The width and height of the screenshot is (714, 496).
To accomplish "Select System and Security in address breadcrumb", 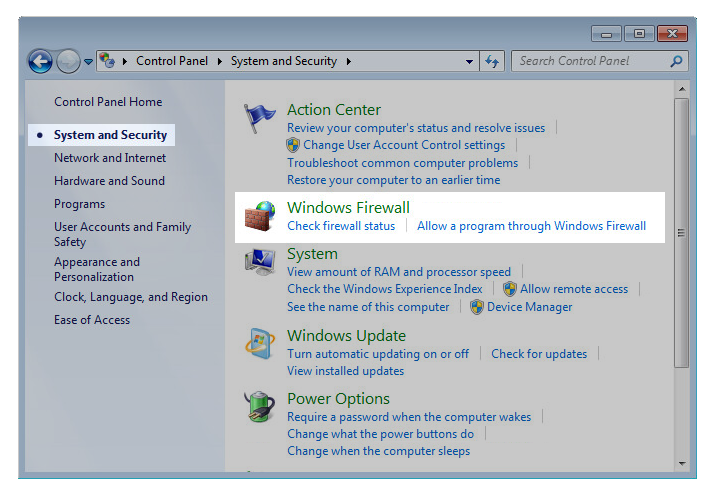I will [284, 61].
